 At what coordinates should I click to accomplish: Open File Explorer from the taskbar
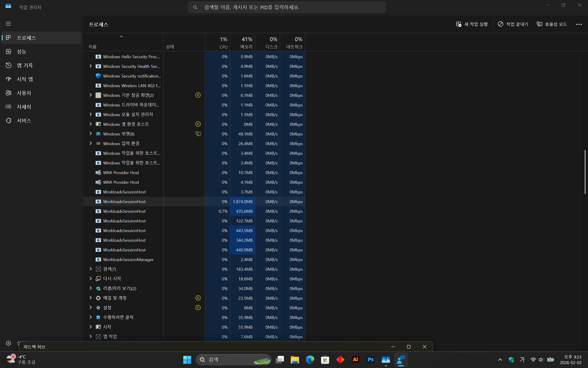(295, 360)
